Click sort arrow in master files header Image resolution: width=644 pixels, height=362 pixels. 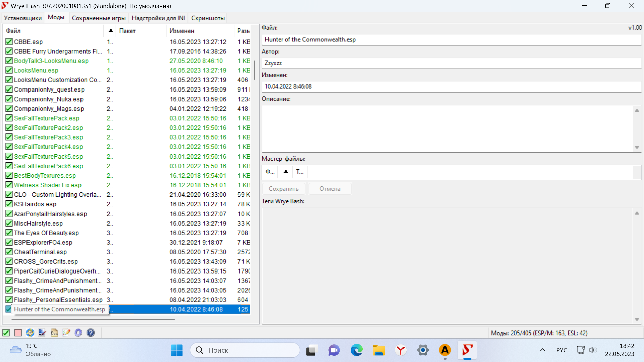[286, 172]
